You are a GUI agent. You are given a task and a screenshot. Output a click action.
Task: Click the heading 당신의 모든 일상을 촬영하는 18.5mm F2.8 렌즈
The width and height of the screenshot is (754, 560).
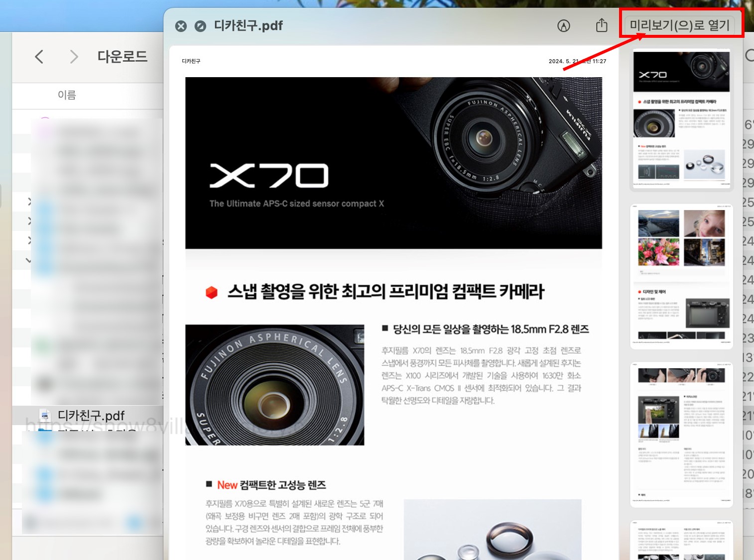coord(491,329)
